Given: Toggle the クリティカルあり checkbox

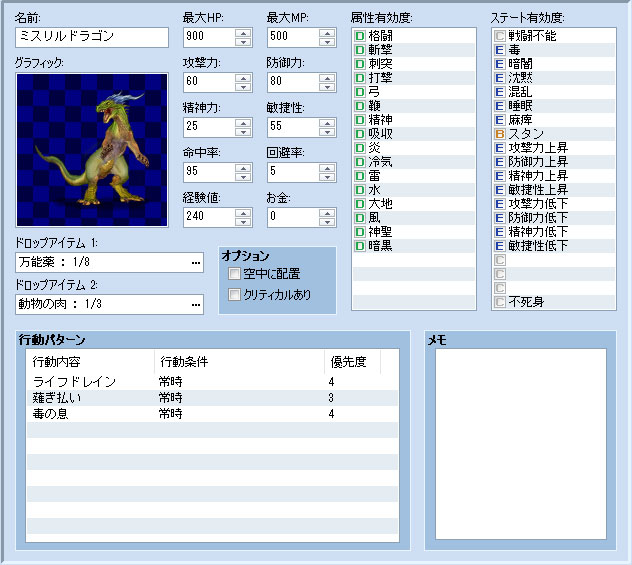Looking at the screenshot, I should coord(234,295).
